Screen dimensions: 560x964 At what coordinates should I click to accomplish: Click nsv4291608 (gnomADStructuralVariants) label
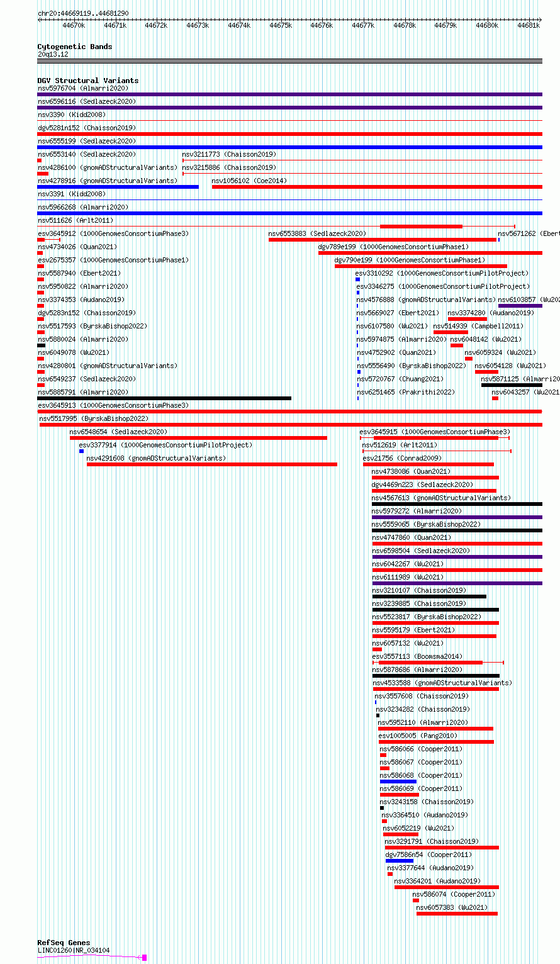[x=156, y=458]
